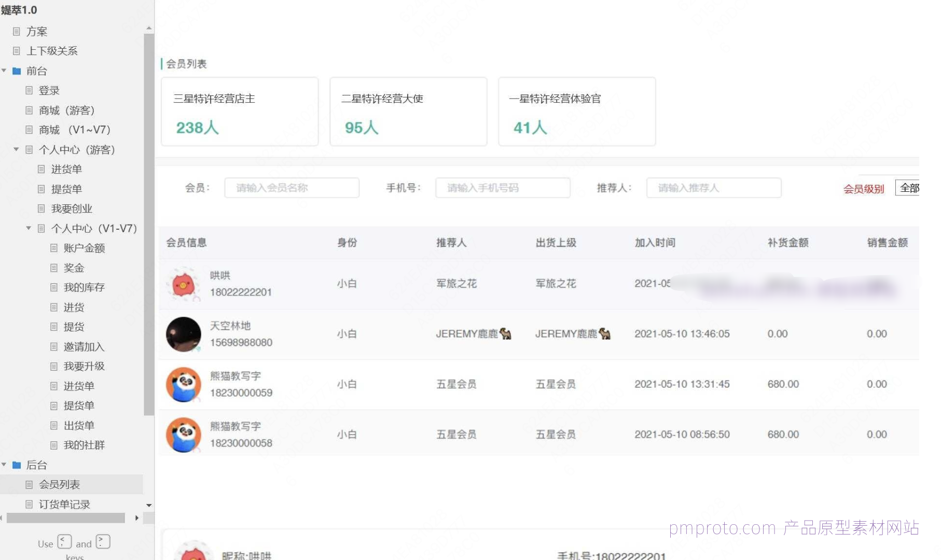Click the 后台 blue folder icon
Screen dimensions: 941x560
tap(17, 465)
